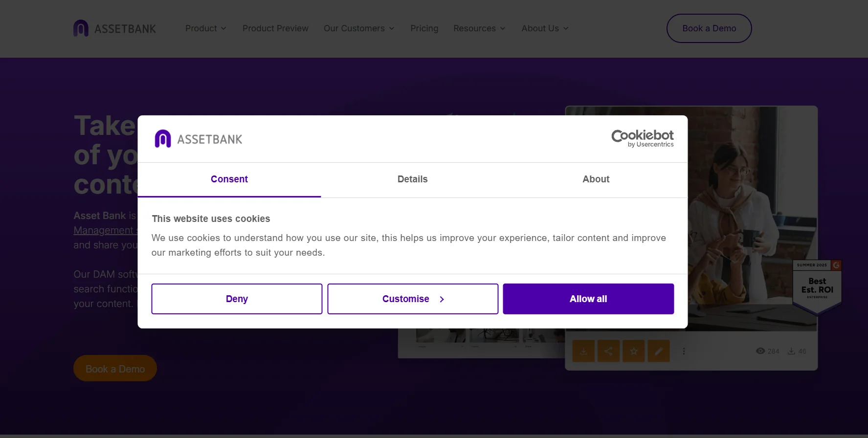Expand the Product dropdown menu
Viewport: 868px width, 438px height.
[205, 28]
